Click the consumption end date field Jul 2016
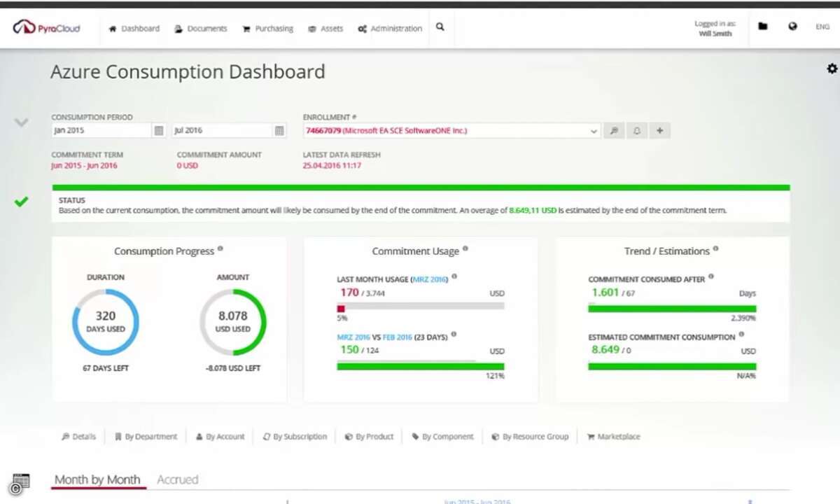 coord(223,130)
